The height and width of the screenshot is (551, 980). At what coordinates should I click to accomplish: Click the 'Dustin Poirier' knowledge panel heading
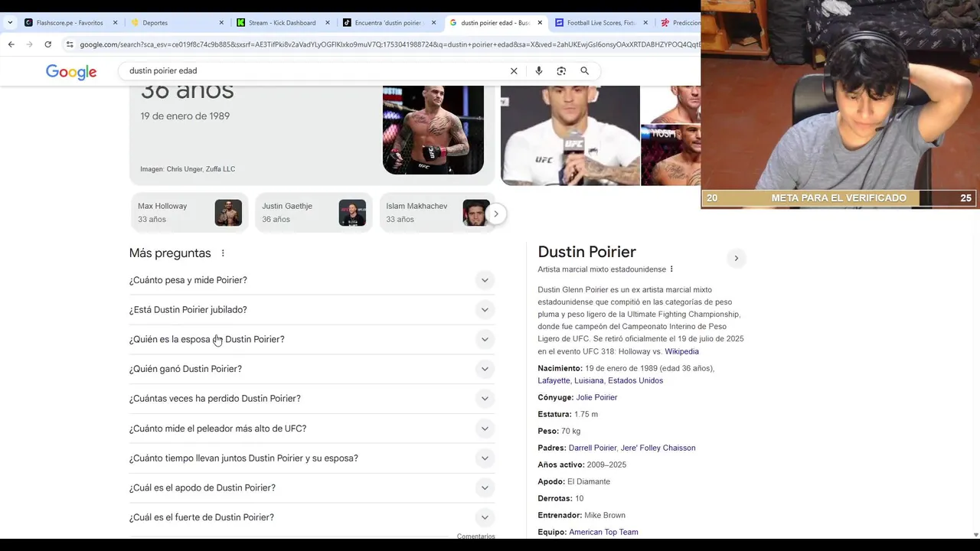pyautogui.click(x=587, y=252)
